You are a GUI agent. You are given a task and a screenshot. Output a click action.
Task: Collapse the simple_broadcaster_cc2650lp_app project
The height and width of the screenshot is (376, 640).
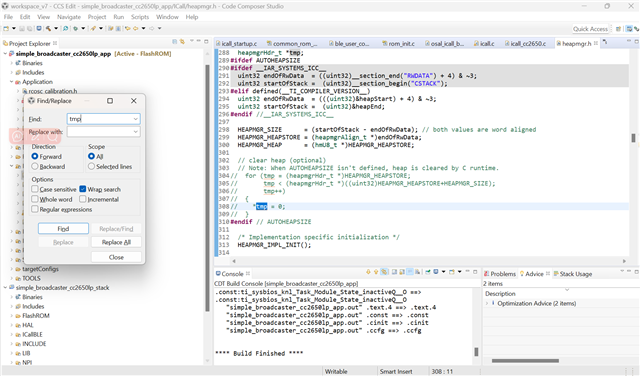tap(5, 53)
